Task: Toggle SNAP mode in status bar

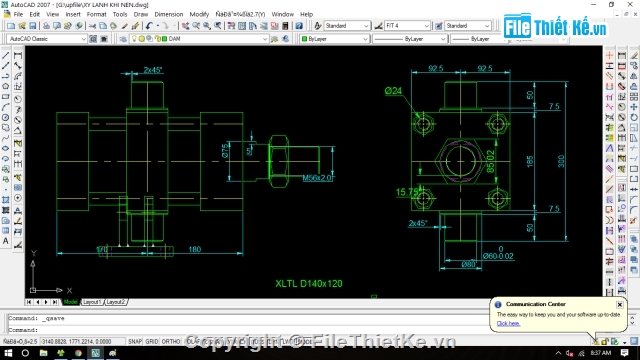Action: tap(135, 341)
